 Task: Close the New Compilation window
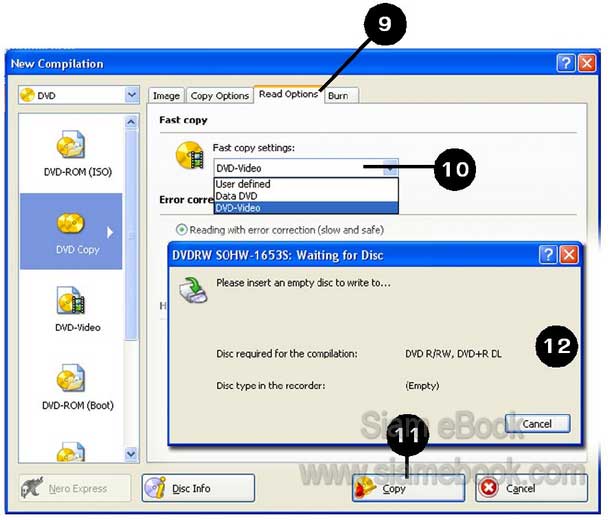click(587, 63)
